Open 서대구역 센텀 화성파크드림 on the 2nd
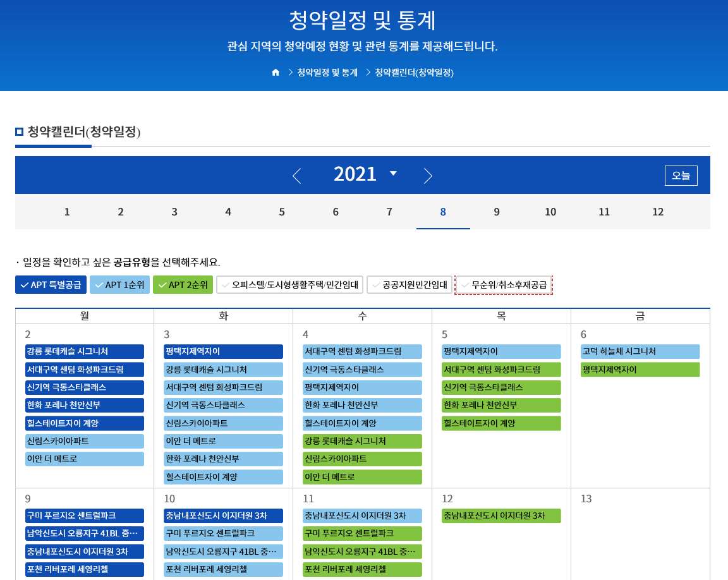 pyautogui.click(x=85, y=370)
